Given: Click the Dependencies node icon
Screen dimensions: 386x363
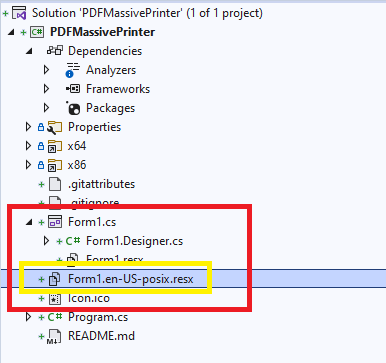Looking at the screenshot, I should pyautogui.click(x=55, y=51).
